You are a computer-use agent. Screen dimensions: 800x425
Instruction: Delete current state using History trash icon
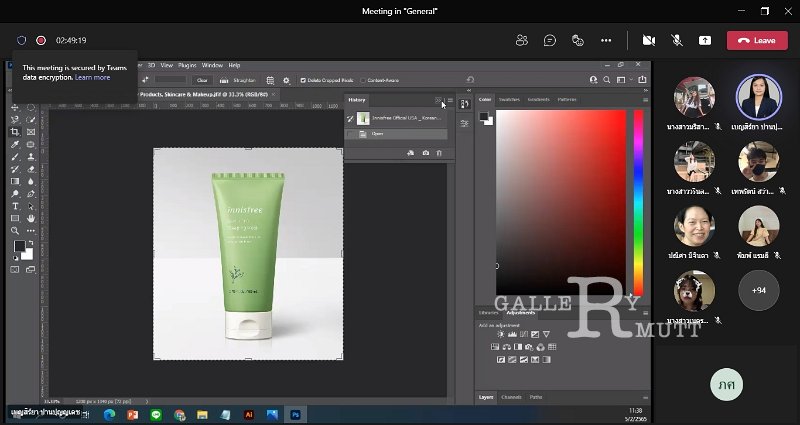click(439, 152)
